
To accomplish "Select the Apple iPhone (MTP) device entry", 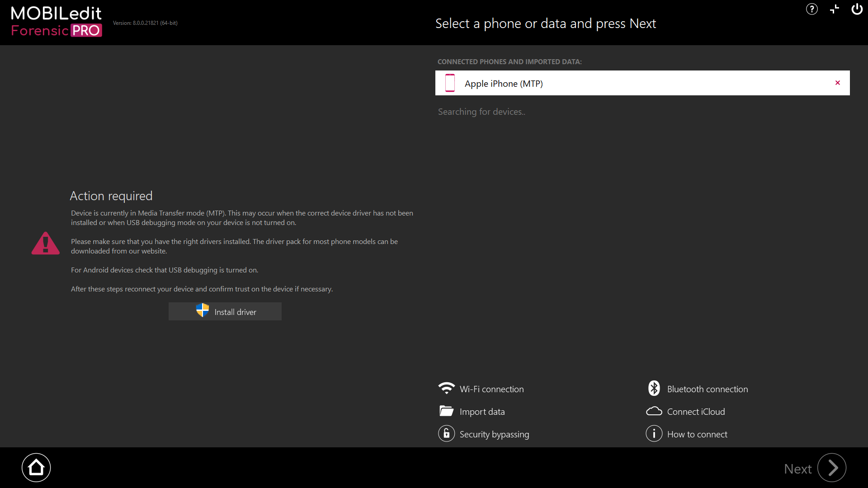I will (x=504, y=84).
